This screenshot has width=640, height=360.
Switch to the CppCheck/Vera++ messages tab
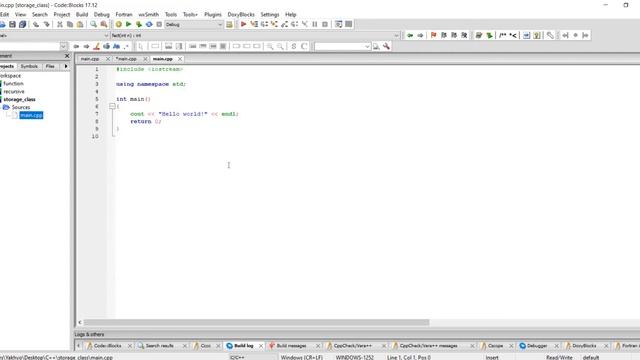point(428,346)
